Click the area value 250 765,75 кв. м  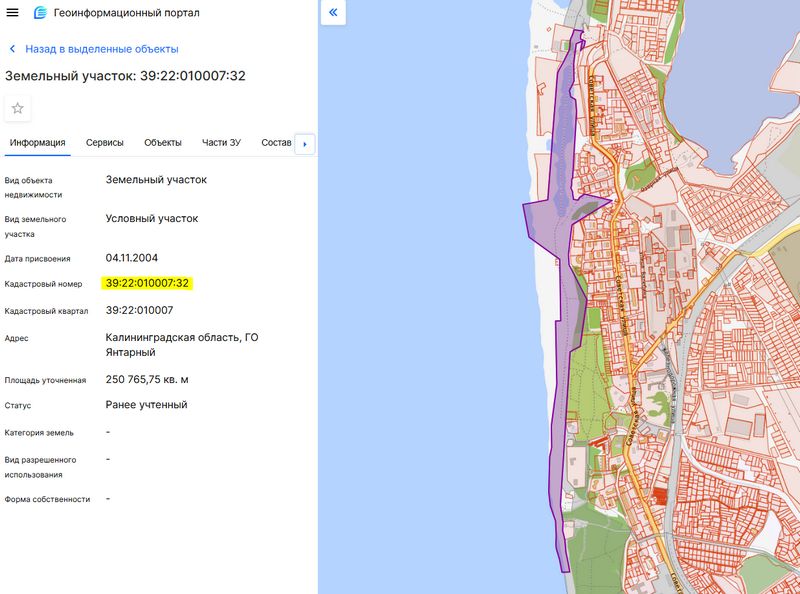[147, 380]
